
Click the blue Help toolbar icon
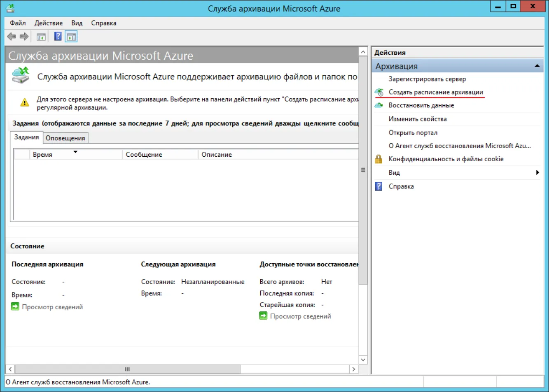58,37
